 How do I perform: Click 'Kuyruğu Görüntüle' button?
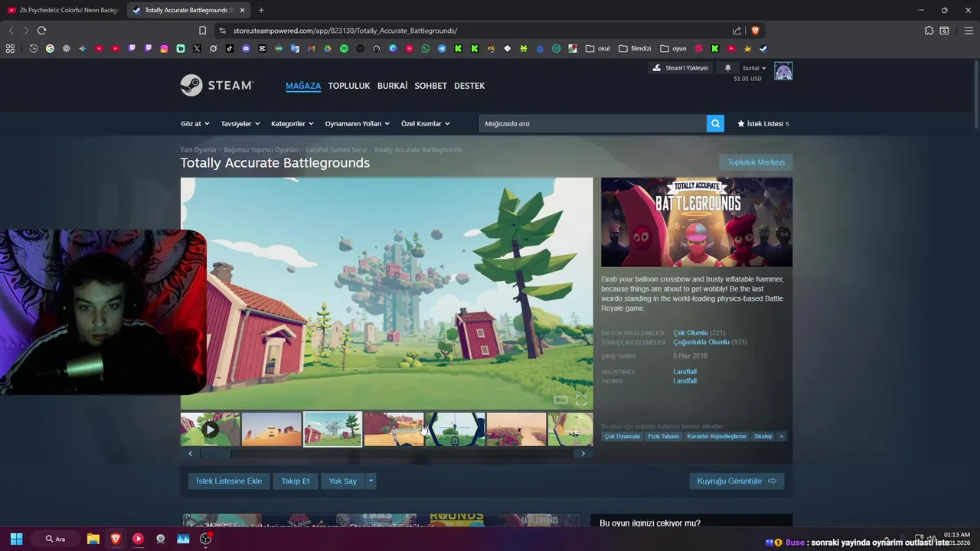tap(737, 481)
